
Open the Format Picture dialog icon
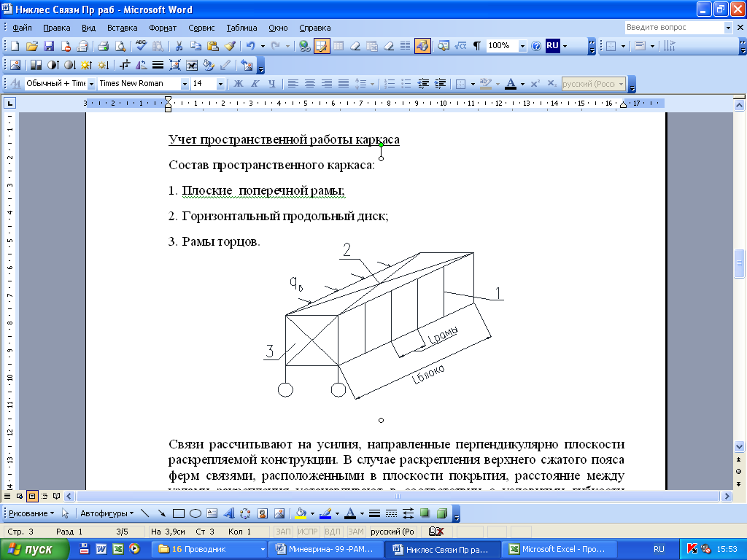pyautogui.click(x=209, y=65)
